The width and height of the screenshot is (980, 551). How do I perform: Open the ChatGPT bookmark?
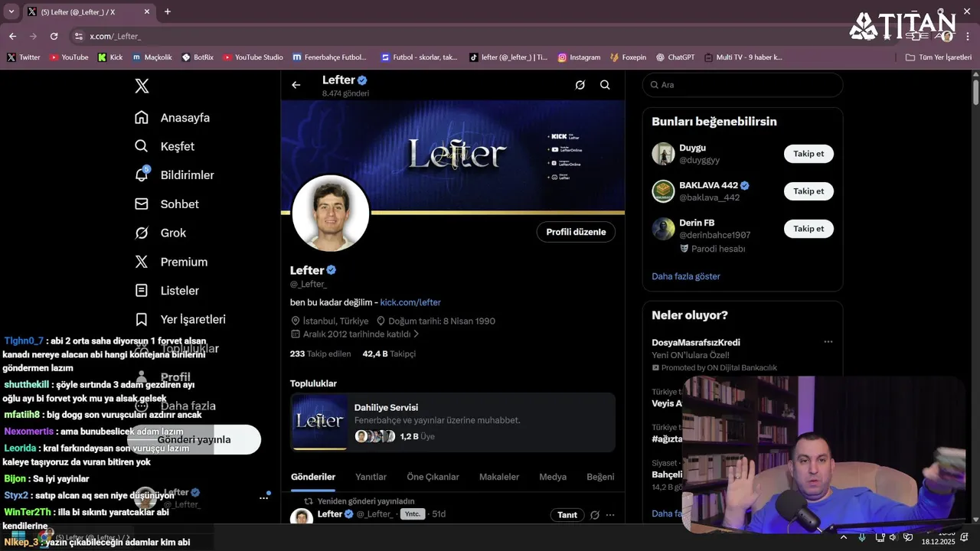coord(675,57)
